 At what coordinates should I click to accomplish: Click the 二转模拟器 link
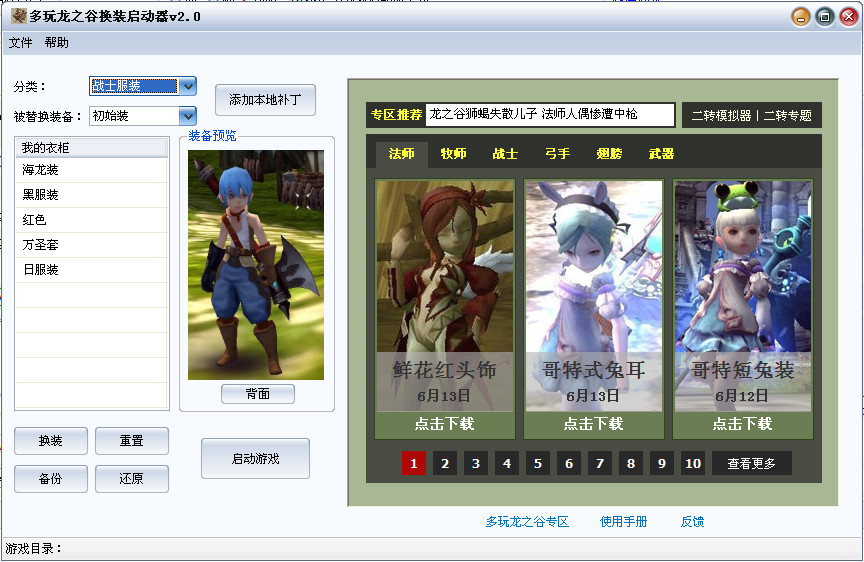(x=718, y=115)
